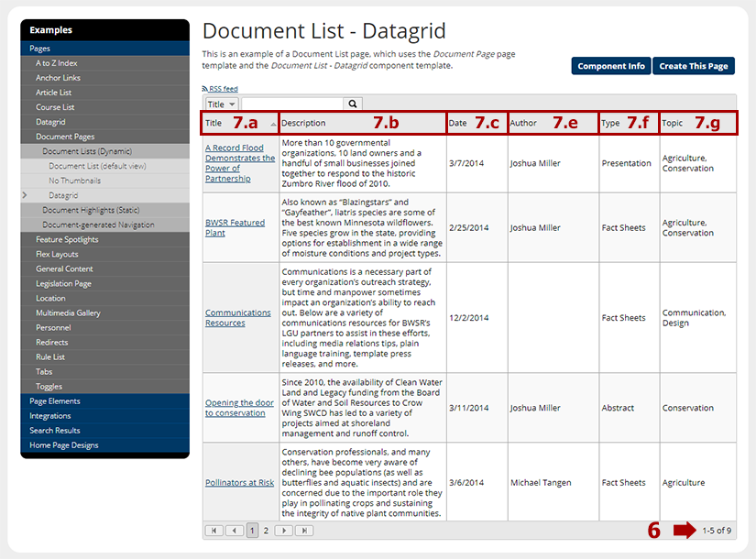Image resolution: width=756 pixels, height=559 pixels.
Task: Expand the Page Elements sidebar section
Action: pos(55,401)
